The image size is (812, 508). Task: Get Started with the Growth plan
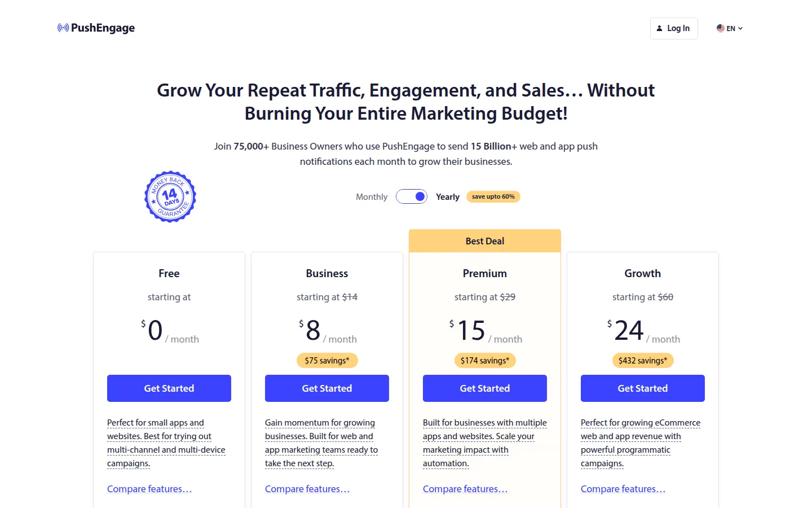point(643,388)
